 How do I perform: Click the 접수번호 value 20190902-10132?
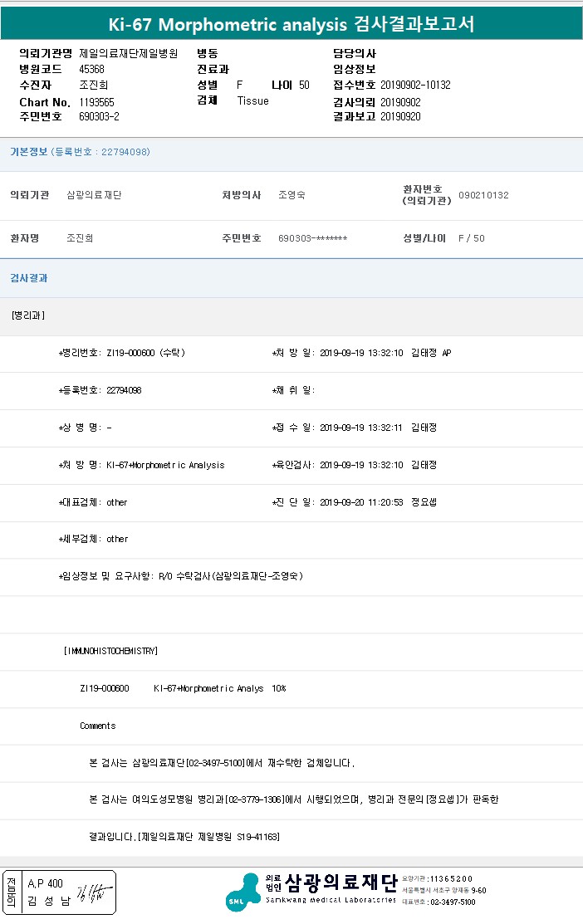coord(415,85)
